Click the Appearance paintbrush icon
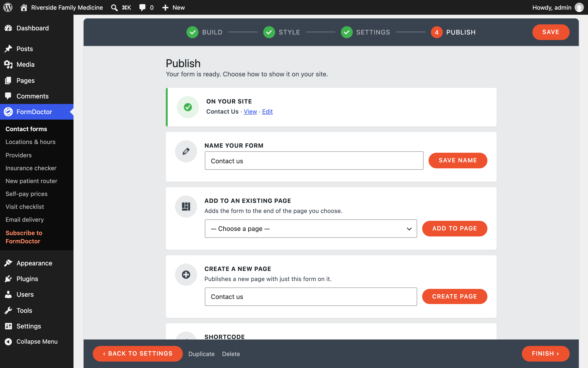The width and height of the screenshot is (588, 368). (8, 263)
